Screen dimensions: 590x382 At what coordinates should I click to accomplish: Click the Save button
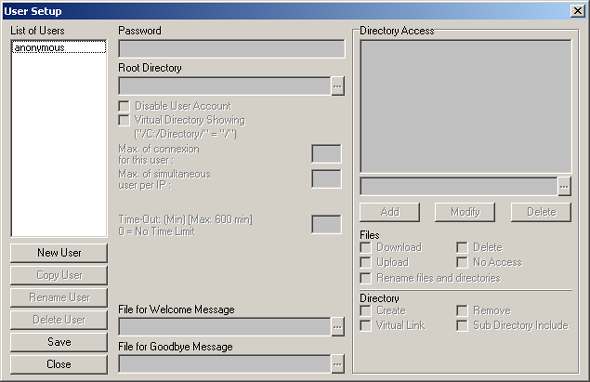point(59,342)
